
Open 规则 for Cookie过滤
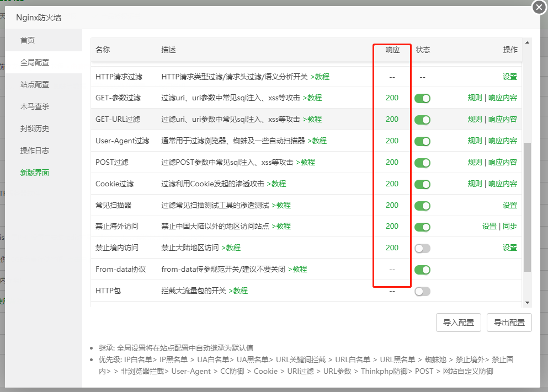[x=475, y=184]
